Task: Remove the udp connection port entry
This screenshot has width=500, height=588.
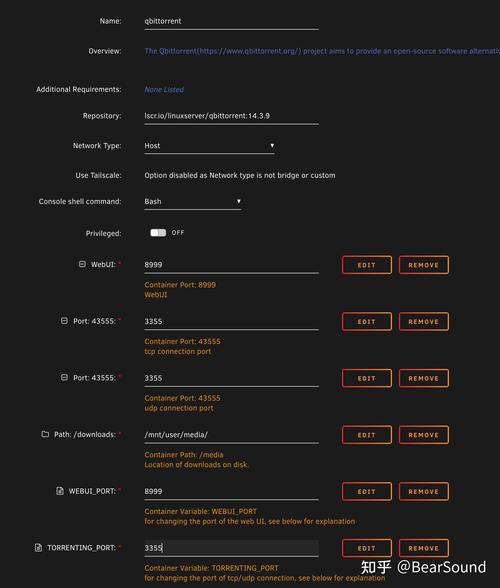Action: coord(423,378)
